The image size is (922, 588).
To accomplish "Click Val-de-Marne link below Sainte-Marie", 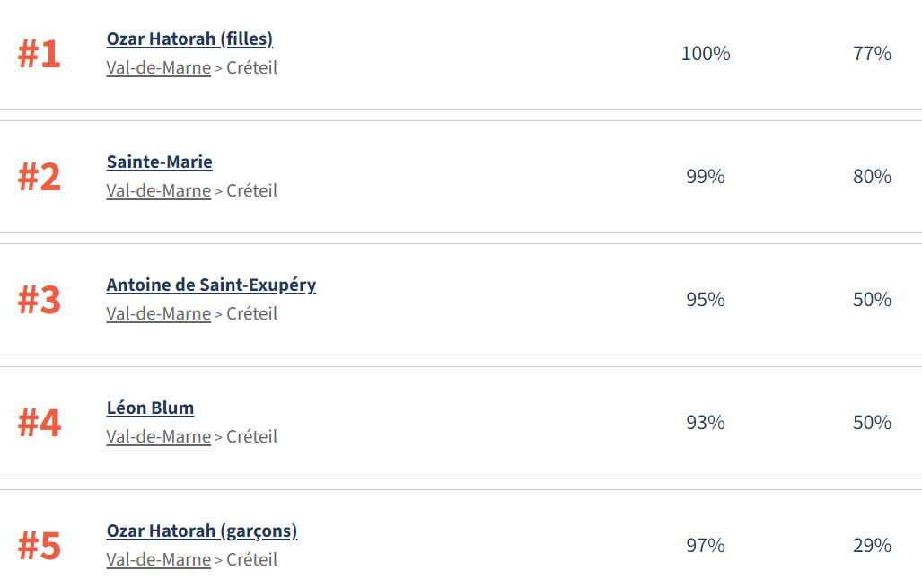I will (158, 190).
